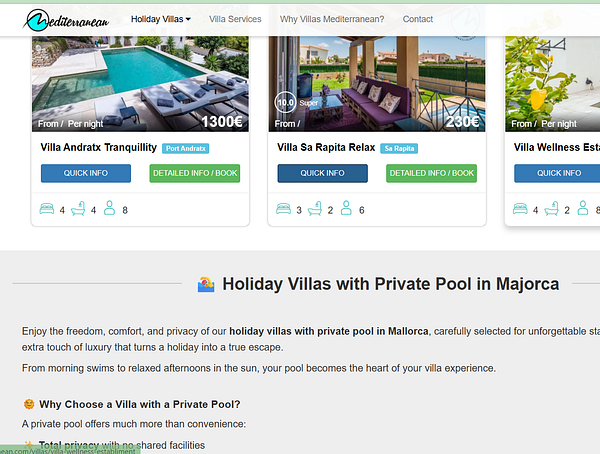Screen dimensions: 600x454
Task: Click the Mediterranean logo
Action: [x=66, y=20]
